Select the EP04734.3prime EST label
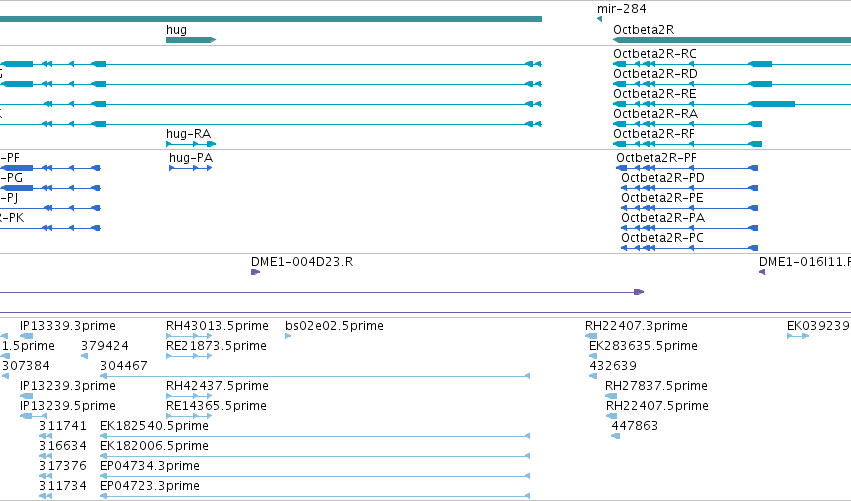 coord(150,467)
